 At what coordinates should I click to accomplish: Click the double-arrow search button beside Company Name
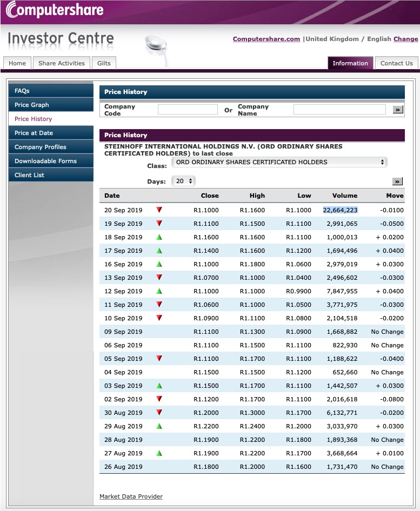point(397,109)
